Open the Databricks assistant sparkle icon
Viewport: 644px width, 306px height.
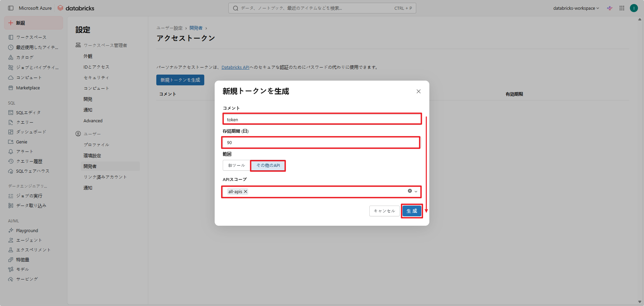[610, 8]
